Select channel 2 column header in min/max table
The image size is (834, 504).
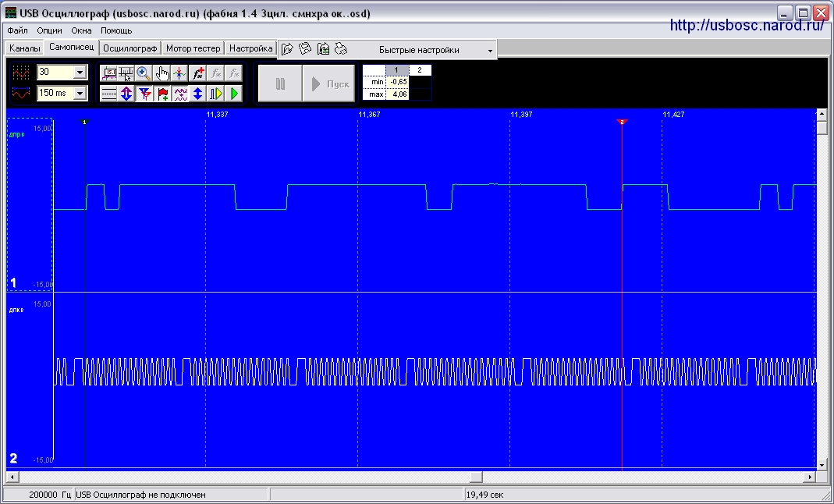[x=420, y=70]
